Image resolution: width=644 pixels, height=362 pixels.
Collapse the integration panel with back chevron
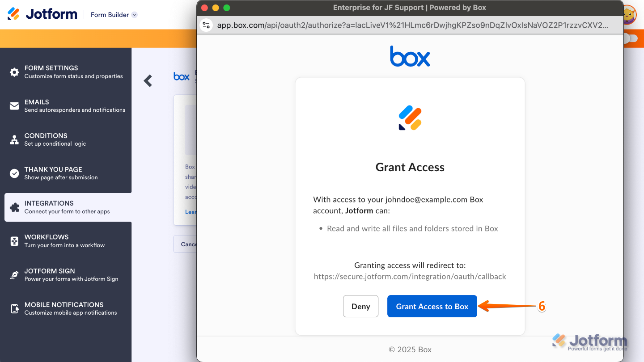148,81
